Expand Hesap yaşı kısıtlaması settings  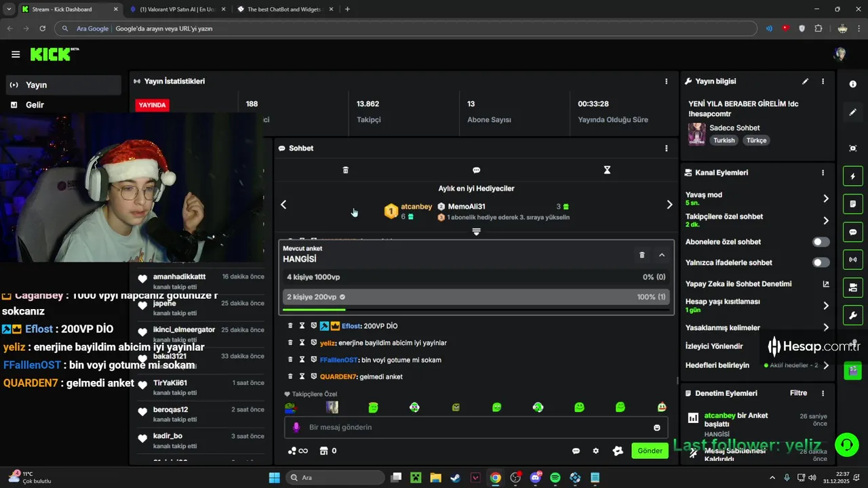point(826,306)
